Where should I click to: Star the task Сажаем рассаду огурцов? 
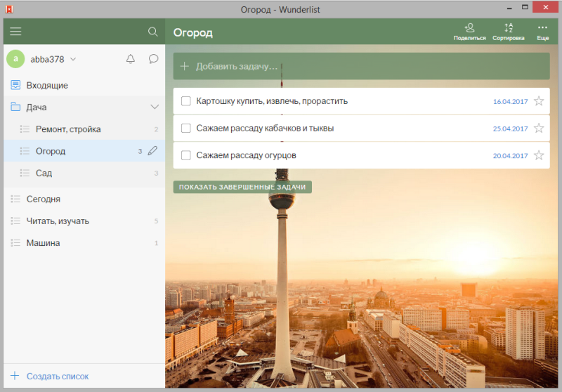click(539, 155)
